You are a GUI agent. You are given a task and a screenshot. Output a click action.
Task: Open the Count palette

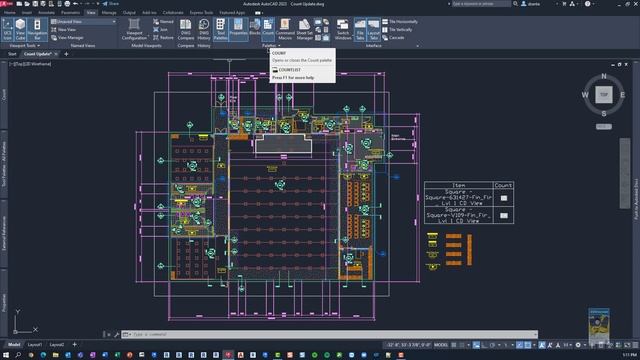coord(268,29)
